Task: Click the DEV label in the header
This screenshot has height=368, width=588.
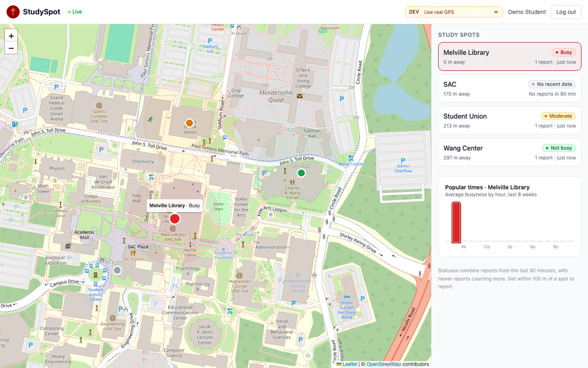Action: [414, 12]
